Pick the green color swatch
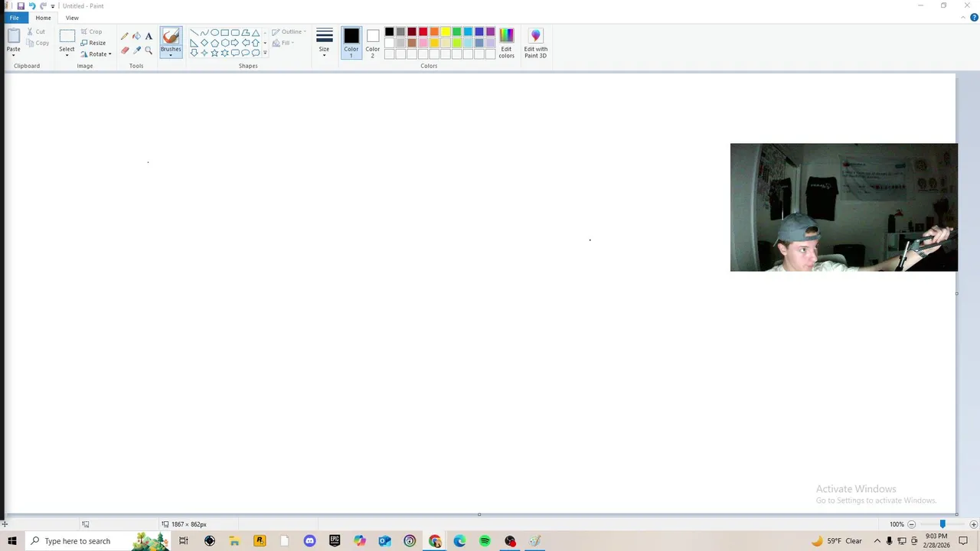This screenshot has height=551, width=980. 456,31
